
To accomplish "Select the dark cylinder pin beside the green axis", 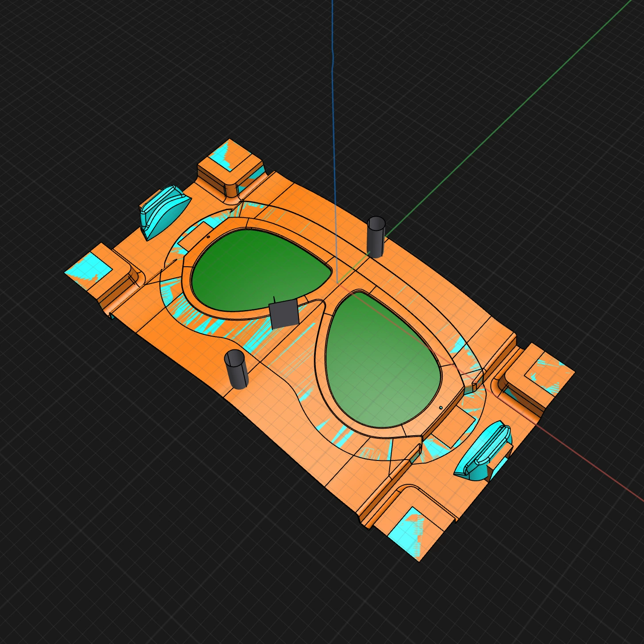I will pyautogui.click(x=376, y=237).
